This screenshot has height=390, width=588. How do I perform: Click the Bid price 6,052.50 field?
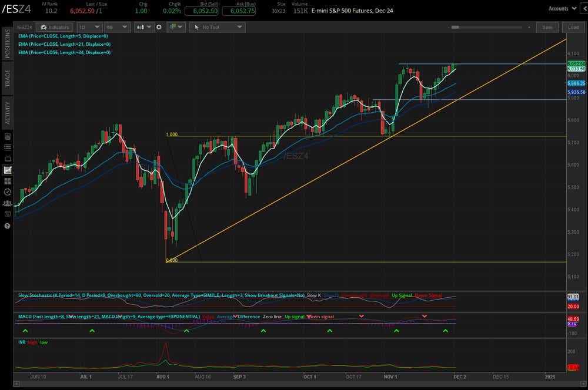(203, 10)
